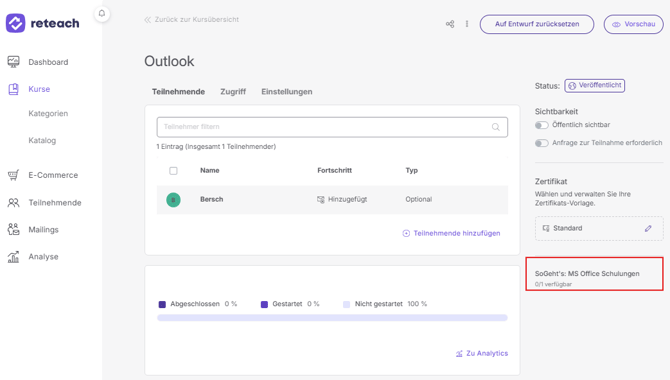670x380 pixels.
Task: Switch to the Zugriff tab
Action: [233, 91]
